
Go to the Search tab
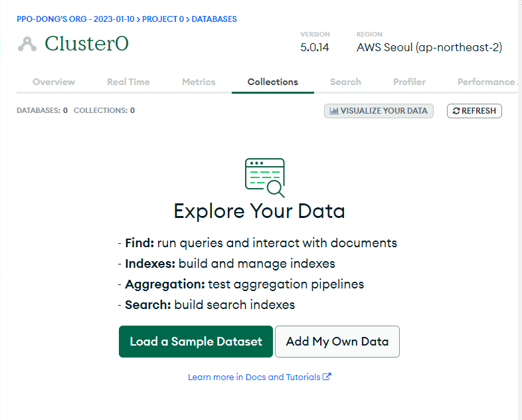[345, 82]
